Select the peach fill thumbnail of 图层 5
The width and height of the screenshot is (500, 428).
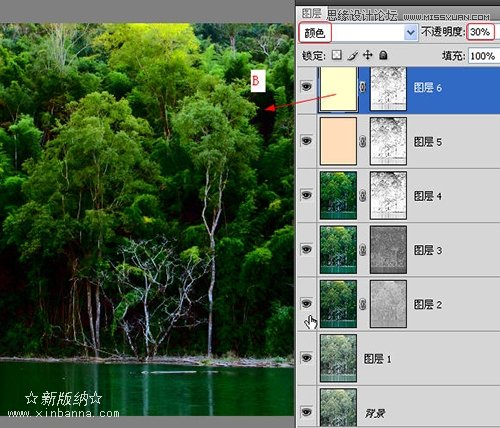pos(338,141)
